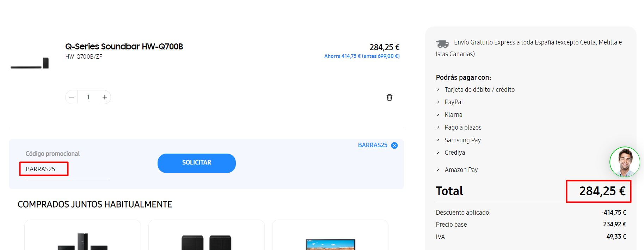Click the Klarna payment option text
The width and height of the screenshot is (644, 250).
pos(453,115)
